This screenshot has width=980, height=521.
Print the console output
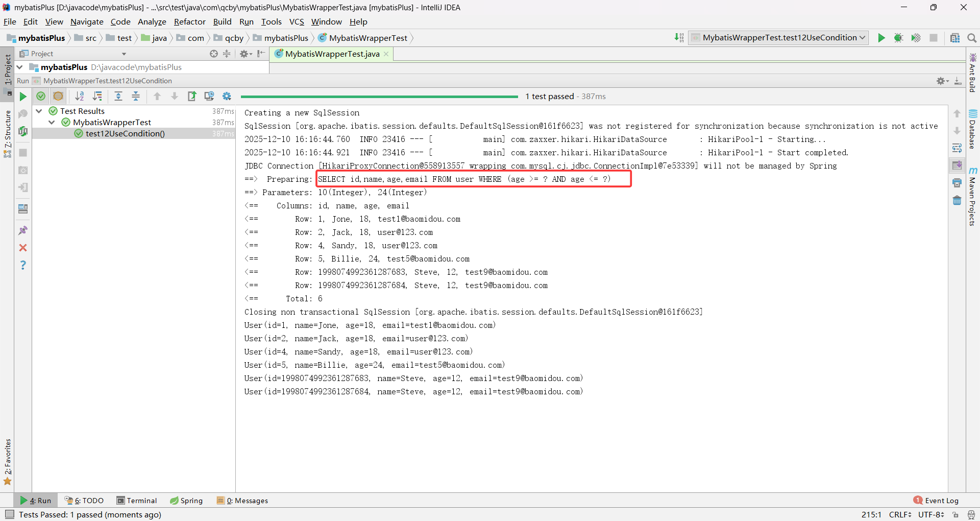[x=957, y=183]
